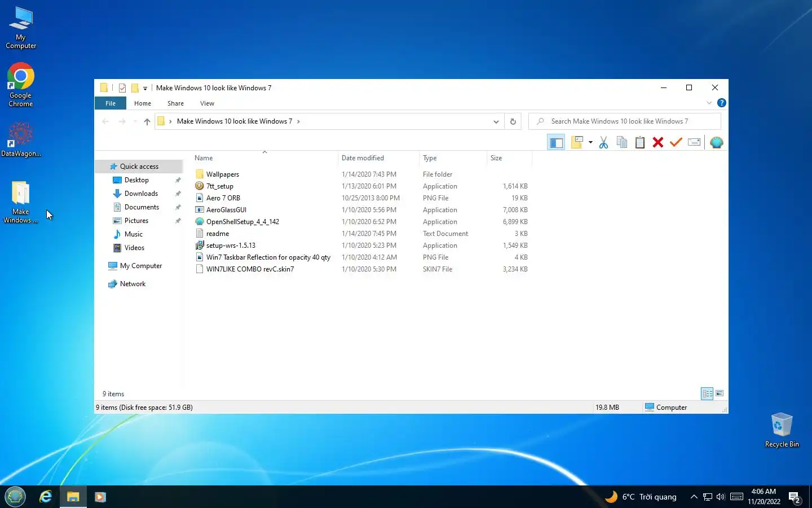Select the readme text document
The width and height of the screenshot is (812, 508).
(x=217, y=234)
